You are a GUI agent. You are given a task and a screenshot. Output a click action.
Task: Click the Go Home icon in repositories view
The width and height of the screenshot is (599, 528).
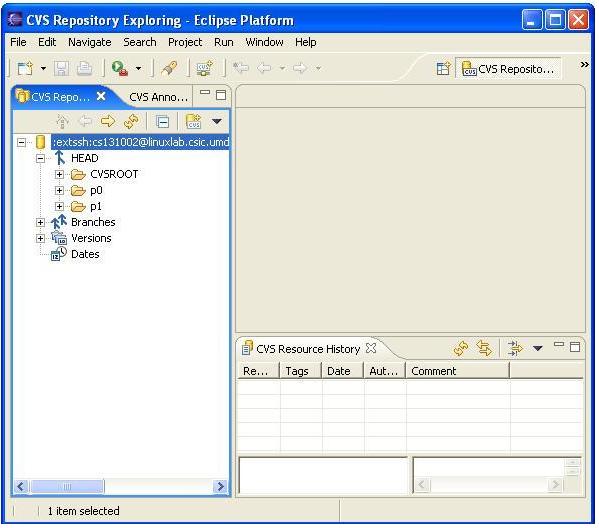coord(62,121)
